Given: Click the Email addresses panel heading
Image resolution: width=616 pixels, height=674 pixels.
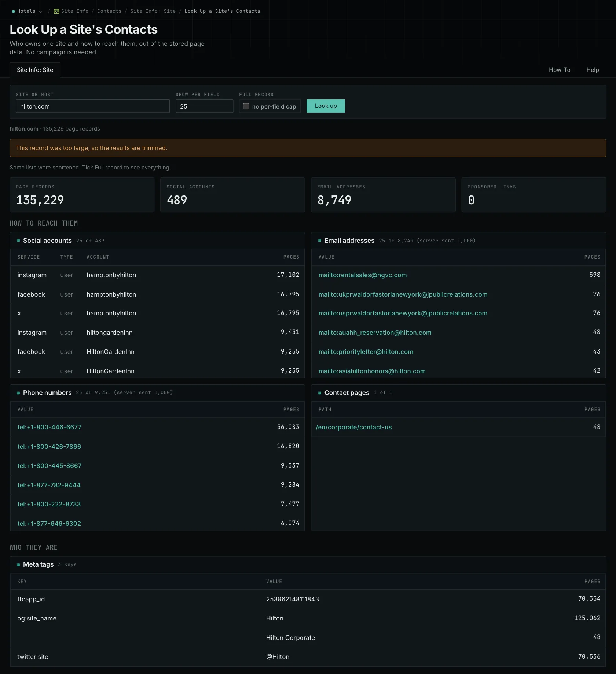Looking at the screenshot, I should click(x=349, y=241).
